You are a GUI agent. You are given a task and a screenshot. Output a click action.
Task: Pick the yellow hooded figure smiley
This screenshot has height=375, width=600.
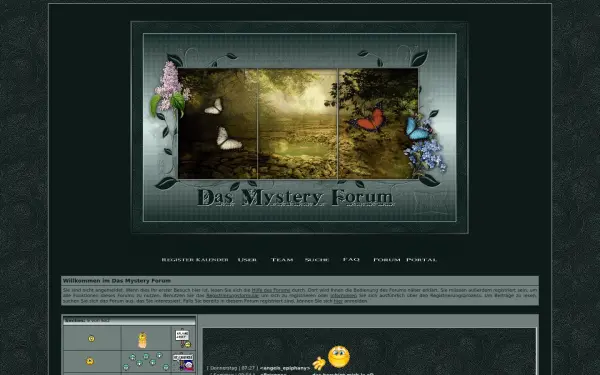coord(142,340)
